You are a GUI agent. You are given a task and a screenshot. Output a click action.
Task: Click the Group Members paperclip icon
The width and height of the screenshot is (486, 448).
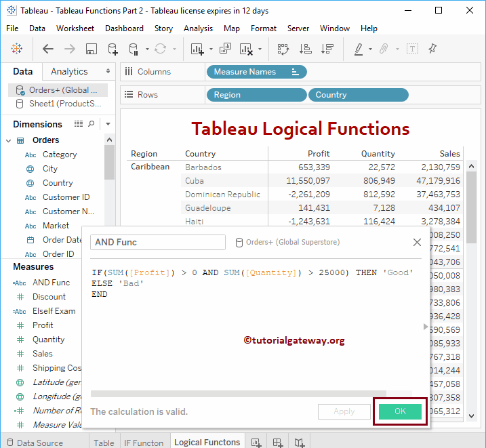(384, 49)
